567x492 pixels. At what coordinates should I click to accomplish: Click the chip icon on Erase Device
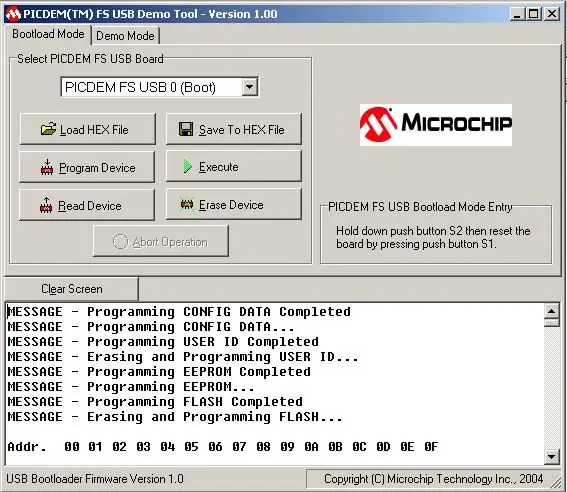pyautogui.click(x=187, y=205)
